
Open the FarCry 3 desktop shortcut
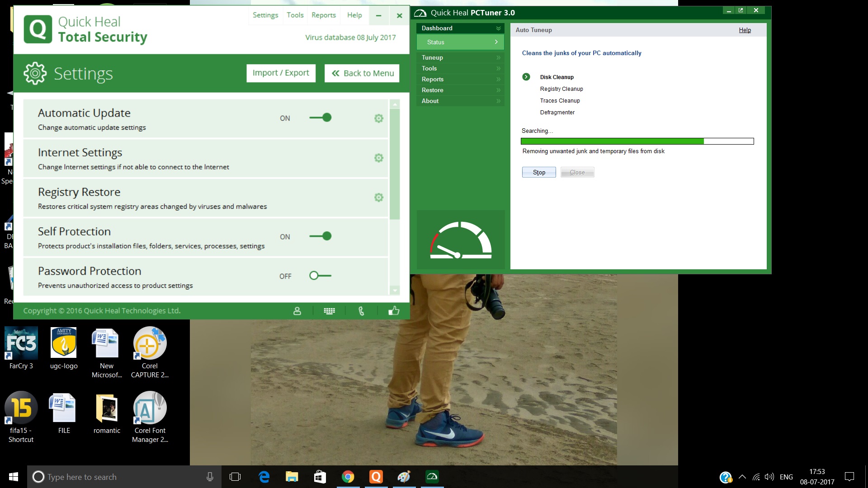[x=21, y=348]
